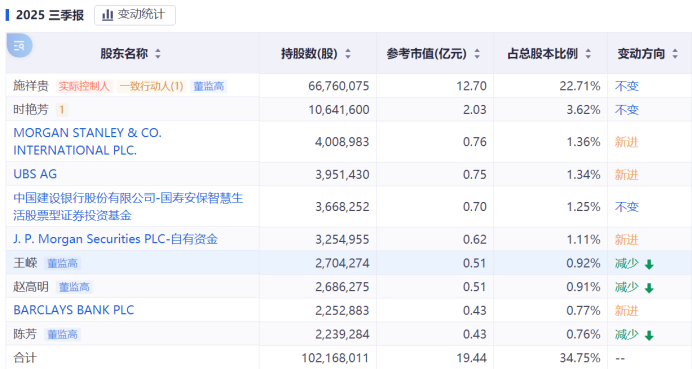Viewport: 692px width, 369px height.
Task: Open MORGAN STANLEY & CO. INTERNATIONAL PLC. link
Action: click(x=87, y=141)
